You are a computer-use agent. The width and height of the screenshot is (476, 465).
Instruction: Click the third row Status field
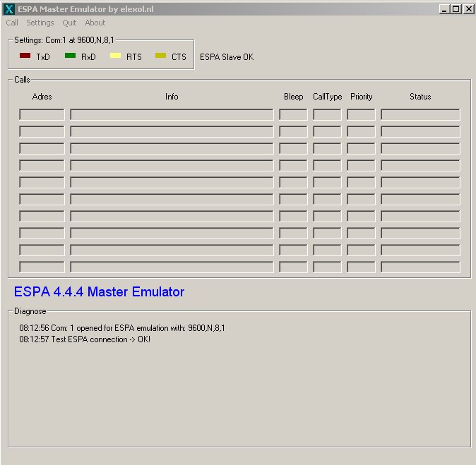point(420,149)
